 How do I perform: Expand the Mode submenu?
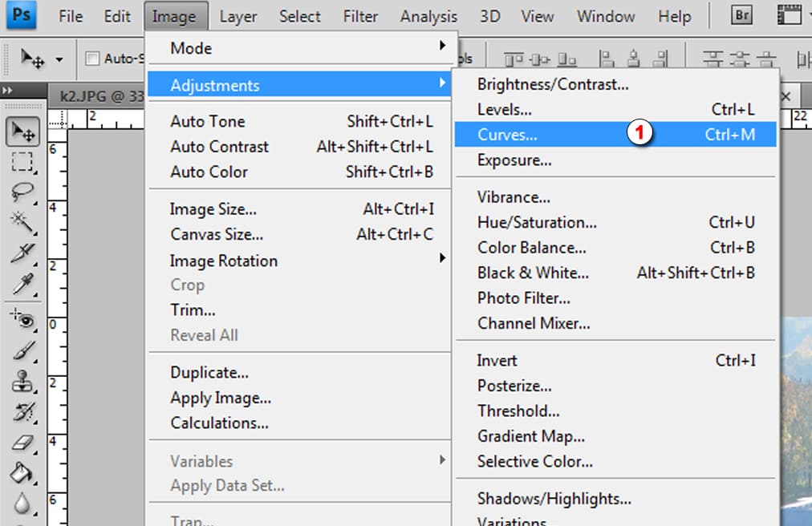[x=300, y=48]
